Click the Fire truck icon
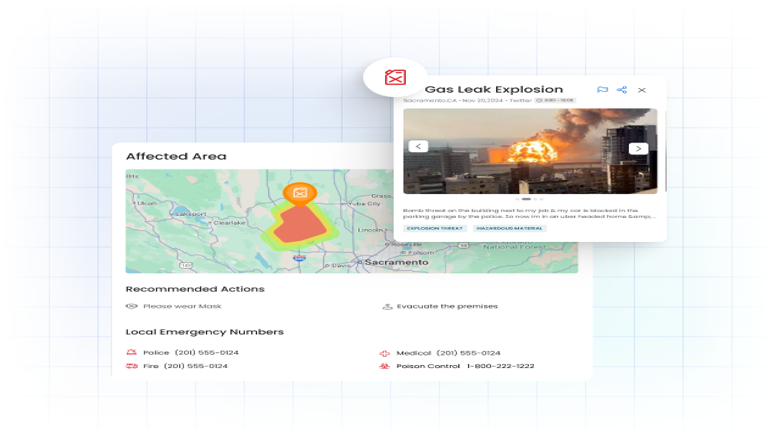 pos(131,366)
